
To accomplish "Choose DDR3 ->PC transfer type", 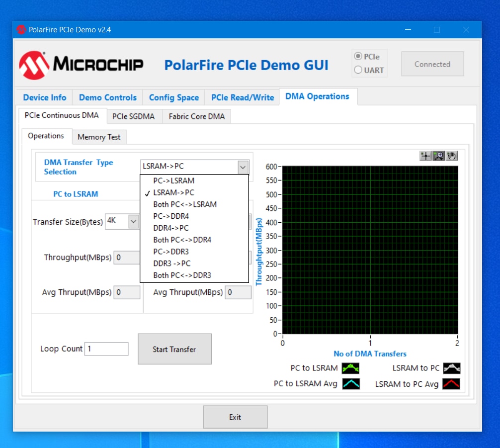I will [x=194, y=263].
